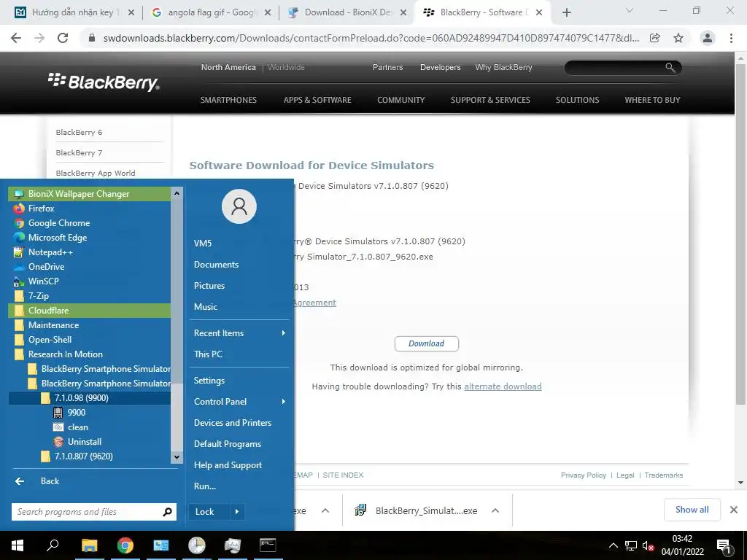
Task: Open the Uninstall shortcut under 9900
Action: pos(90,442)
